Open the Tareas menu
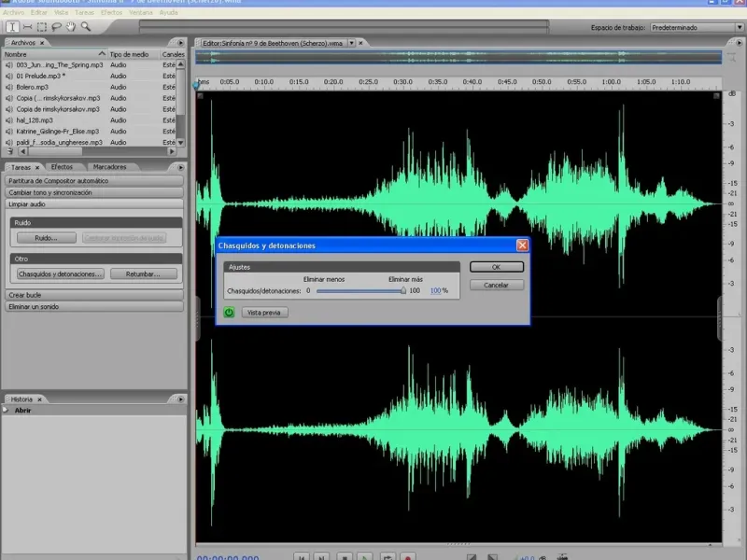This screenshot has width=747, height=560. pos(84,12)
